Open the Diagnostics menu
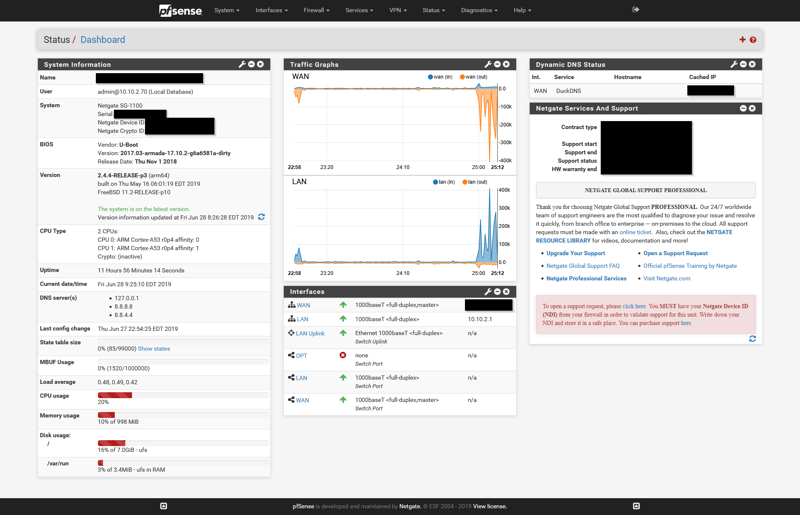This screenshot has height=515, width=800. [479, 10]
